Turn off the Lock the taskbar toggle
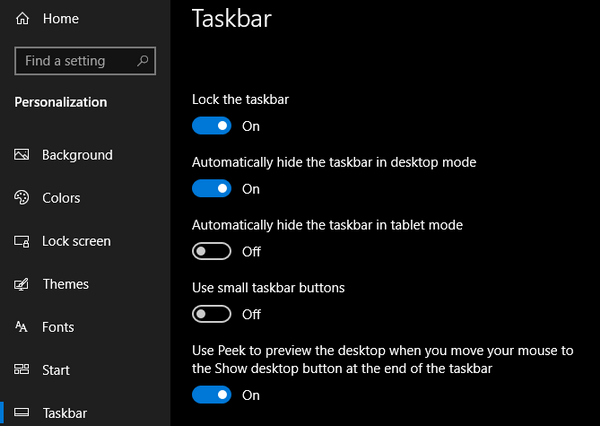The height and width of the screenshot is (426, 600). (211, 126)
